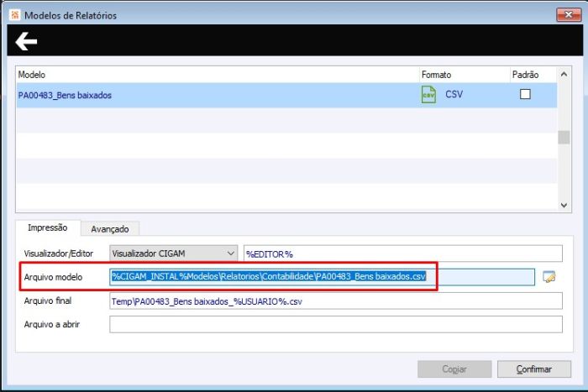Click the Arquivo modelo path field
This screenshot has height=392, width=588.
[x=322, y=277]
